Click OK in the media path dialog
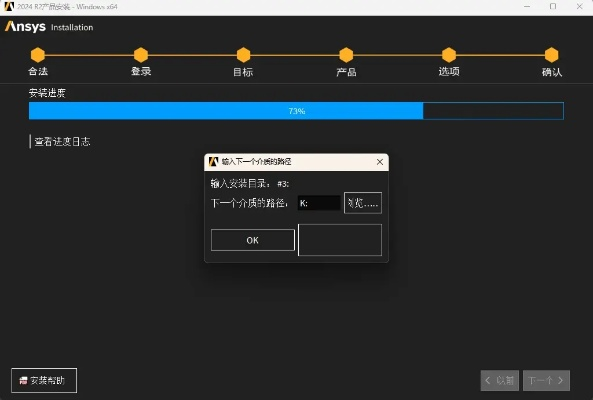Screen dimensions: 593x400 [253, 240]
